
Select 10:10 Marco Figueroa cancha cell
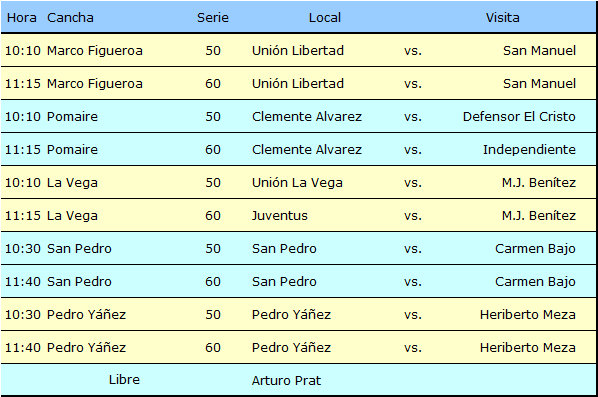coord(95,50)
